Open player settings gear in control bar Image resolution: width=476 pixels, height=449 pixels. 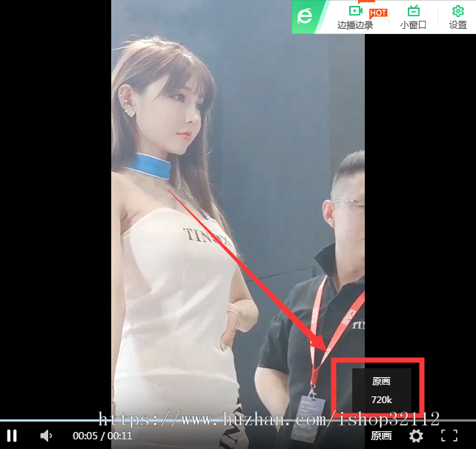pos(416,436)
